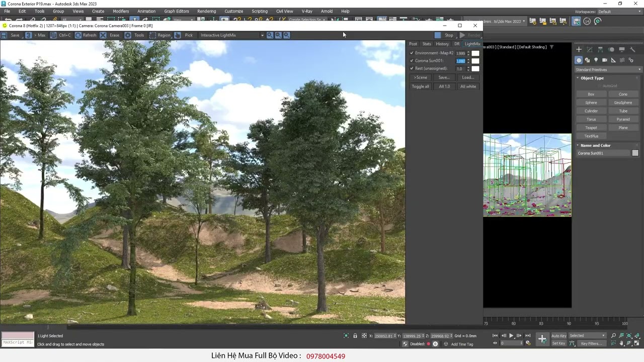
Task: Open Tools in Corona VFB toolbar
Action: (x=134, y=35)
